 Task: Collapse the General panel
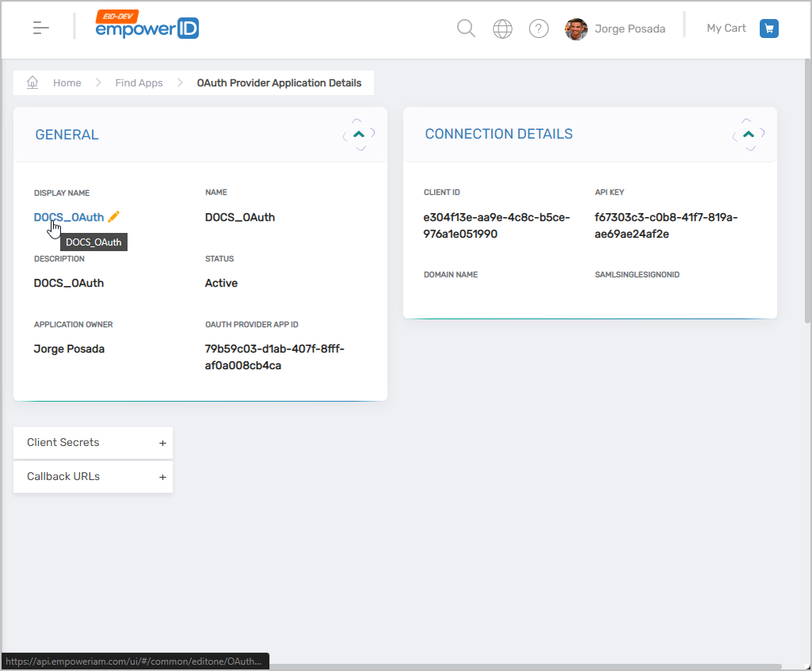[359, 135]
